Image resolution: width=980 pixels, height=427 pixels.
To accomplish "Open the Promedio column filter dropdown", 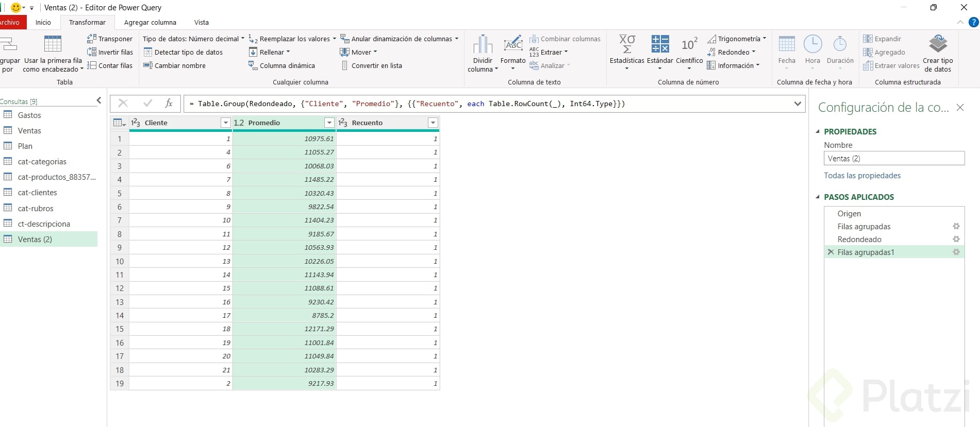I will (x=329, y=123).
